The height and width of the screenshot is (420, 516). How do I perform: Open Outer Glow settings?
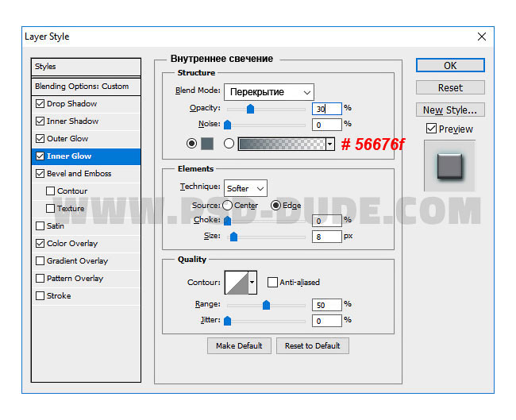67,139
